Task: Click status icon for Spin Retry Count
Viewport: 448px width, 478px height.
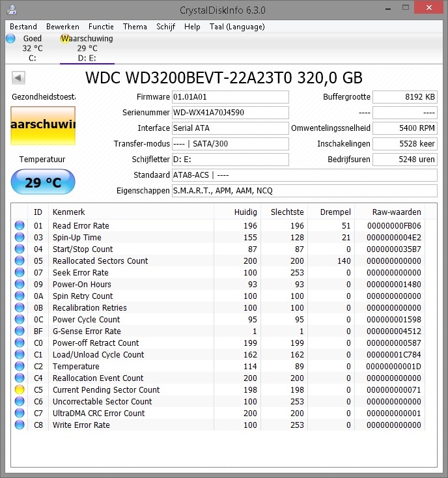Action: 20,296
